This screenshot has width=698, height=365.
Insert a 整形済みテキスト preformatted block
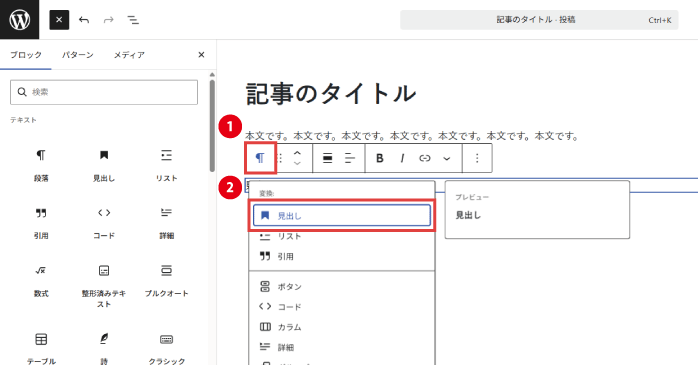(104, 285)
